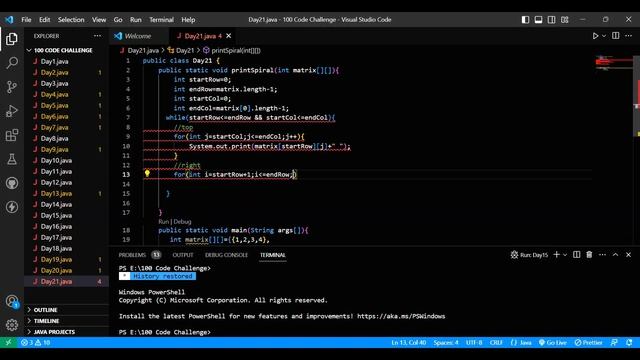640x360 pixels.
Task: Click Debug code lens above main method
Action: pos(182,222)
